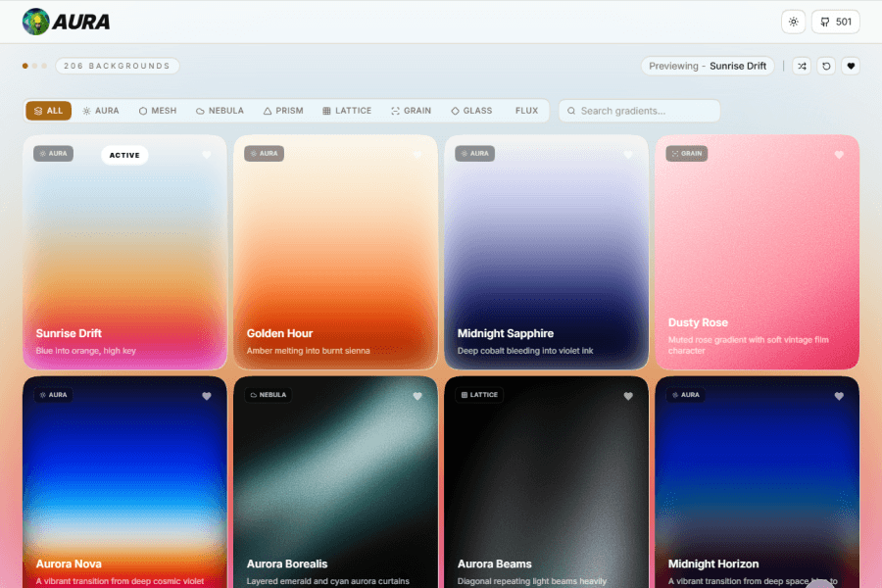Favorite Midnight Sapphire with its heart
Viewport: 882px width, 588px height.
[628, 155]
